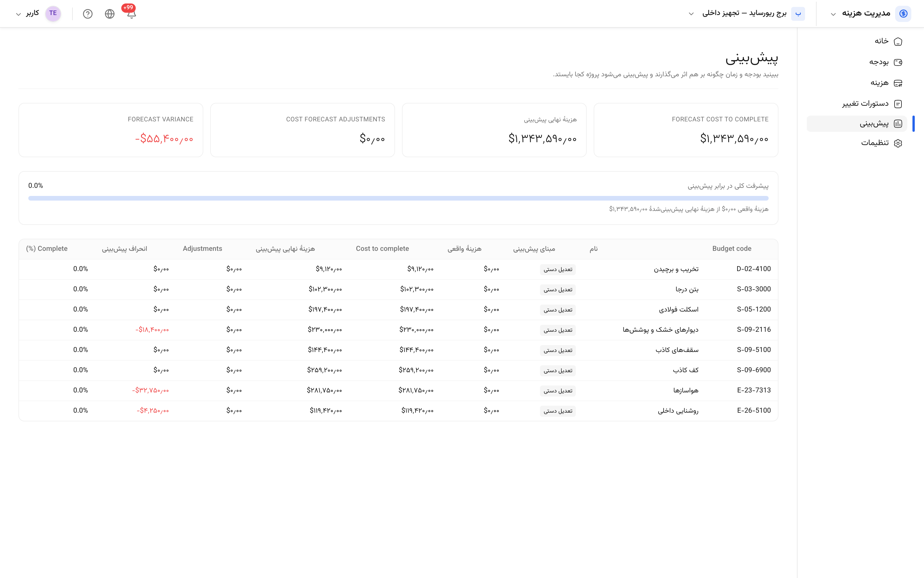Click the blue project badge ب
The width and height of the screenshot is (924, 578).
(x=798, y=14)
